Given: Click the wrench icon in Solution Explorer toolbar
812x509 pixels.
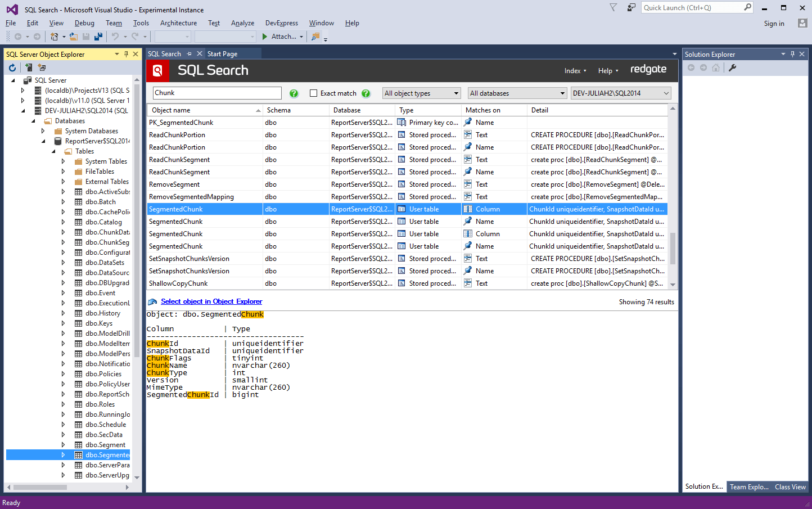Looking at the screenshot, I should [731, 67].
